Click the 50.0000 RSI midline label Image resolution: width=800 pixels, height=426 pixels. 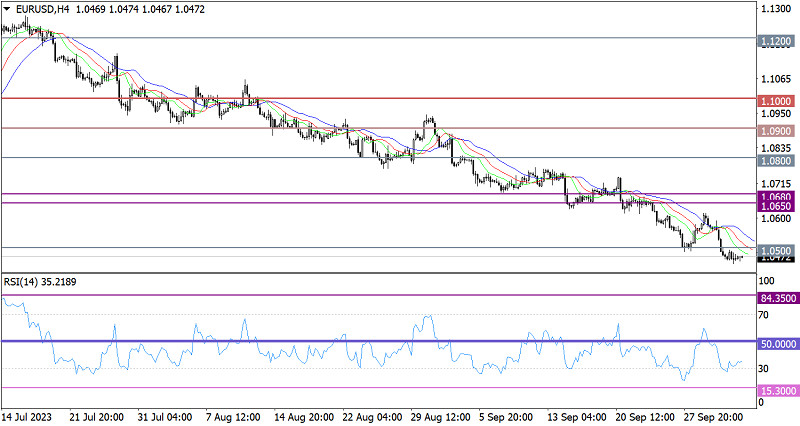click(779, 344)
